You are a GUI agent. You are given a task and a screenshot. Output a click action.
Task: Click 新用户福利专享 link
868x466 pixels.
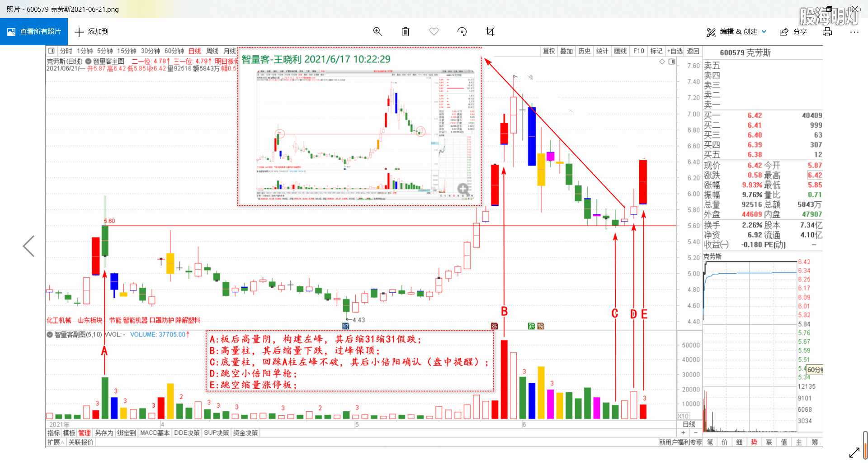point(680,442)
